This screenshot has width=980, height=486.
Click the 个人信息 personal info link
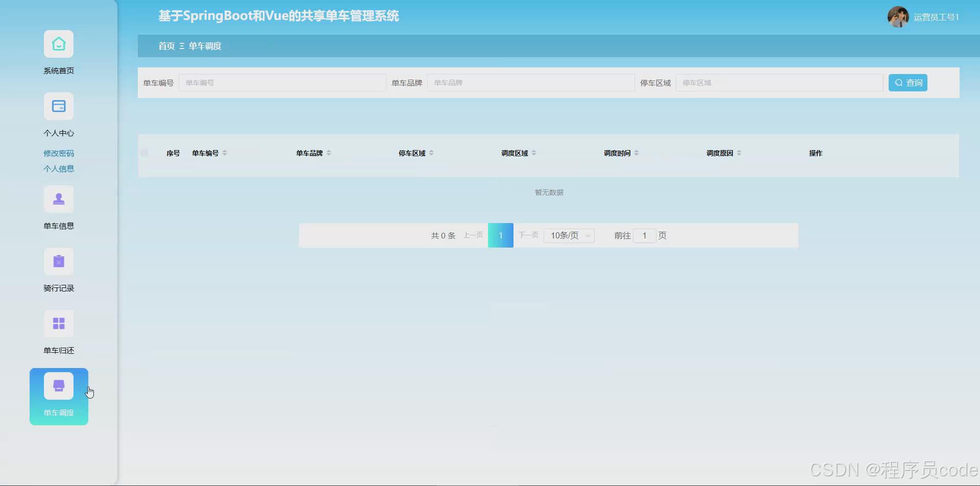point(58,168)
